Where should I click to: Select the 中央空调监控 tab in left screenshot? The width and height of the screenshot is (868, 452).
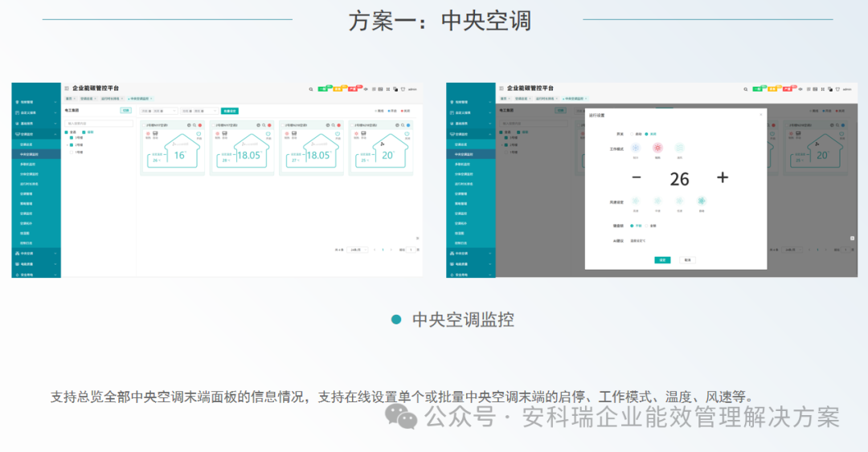(141, 99)
